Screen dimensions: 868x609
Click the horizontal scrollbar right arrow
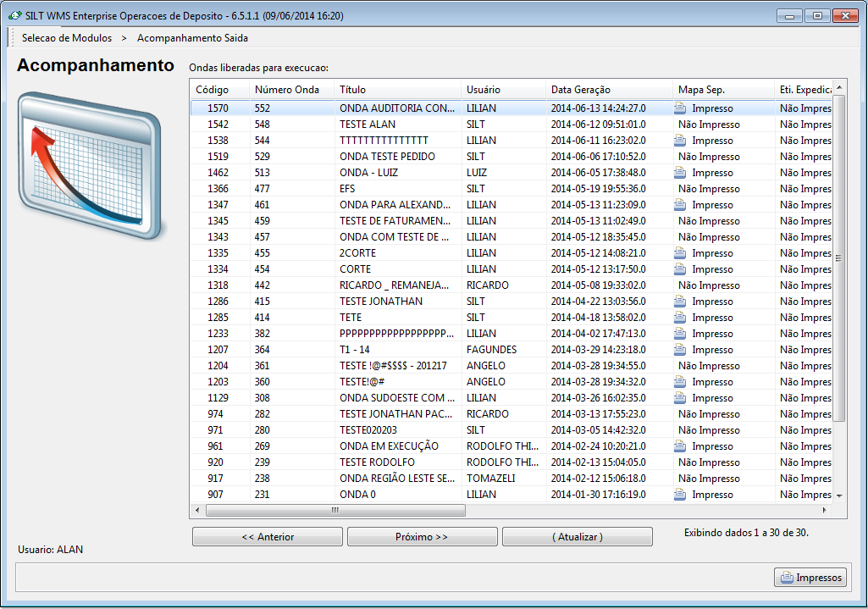[824, 510]
